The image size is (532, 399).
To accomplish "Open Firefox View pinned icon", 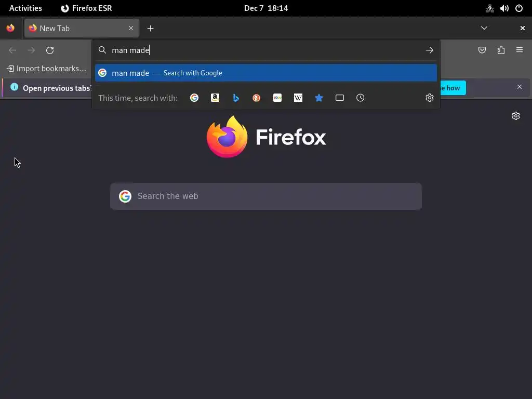I will coord(10,28).
